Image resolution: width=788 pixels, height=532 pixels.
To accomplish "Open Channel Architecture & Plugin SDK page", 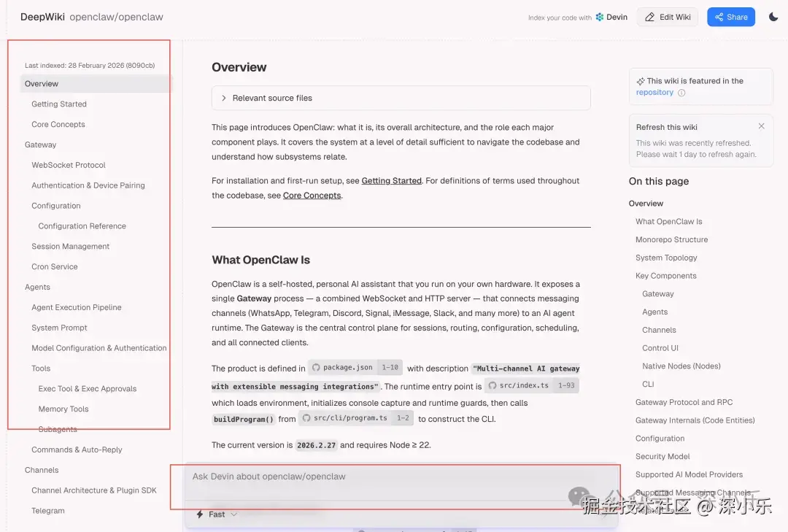I will pos(94,490).
